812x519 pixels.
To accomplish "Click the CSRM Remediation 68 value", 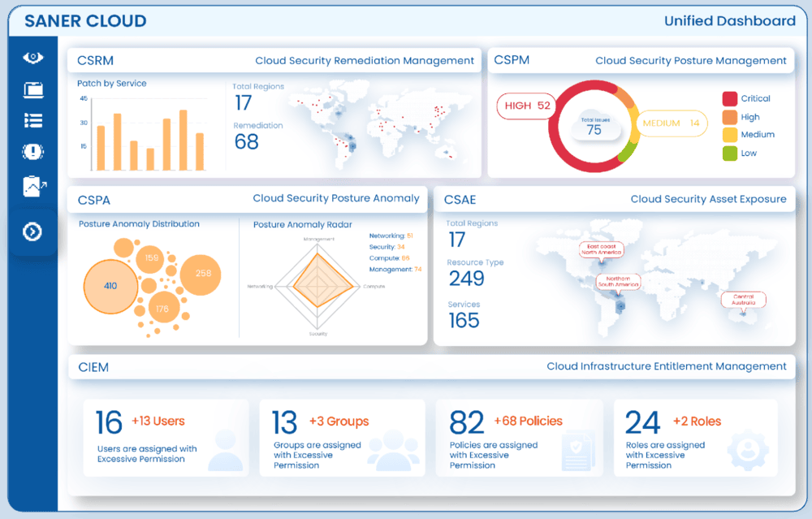I will [x=247, y=142].
